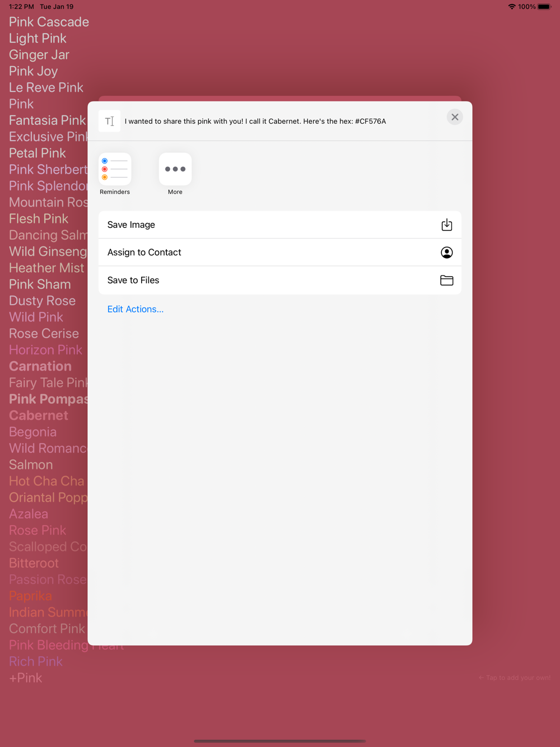
Task: Select Wild Ginseng
Action: click(x=48, y=251)
